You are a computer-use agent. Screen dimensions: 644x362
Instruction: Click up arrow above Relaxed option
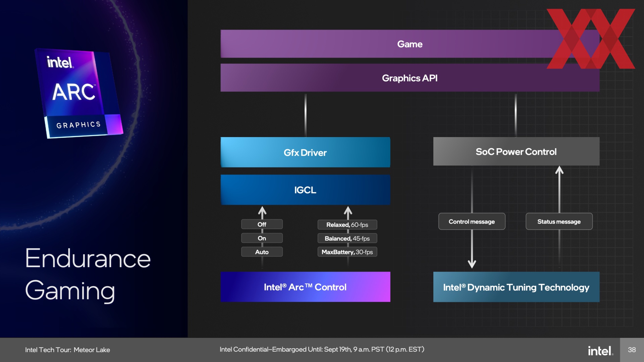tap(348, 212)
